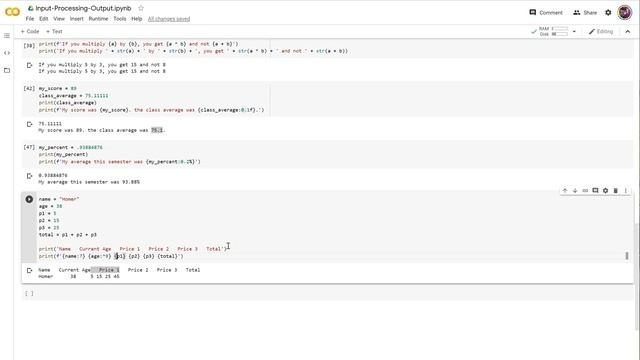Move the selected cell down
Image resolution: width=640 pixels, height=360 pixels.
tap(575, 191)
